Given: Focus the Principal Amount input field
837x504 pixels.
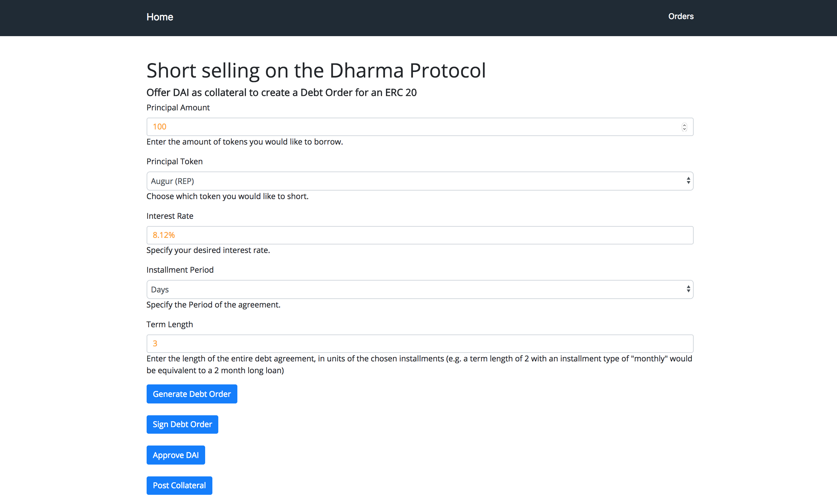Looking at the screenshot, I should (x=408, y=126).
